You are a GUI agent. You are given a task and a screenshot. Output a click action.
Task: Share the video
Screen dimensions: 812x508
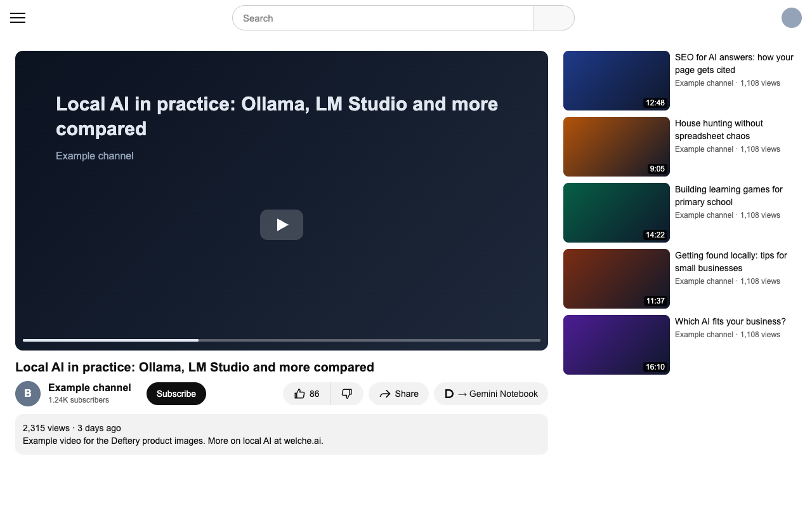pos(398,394)
